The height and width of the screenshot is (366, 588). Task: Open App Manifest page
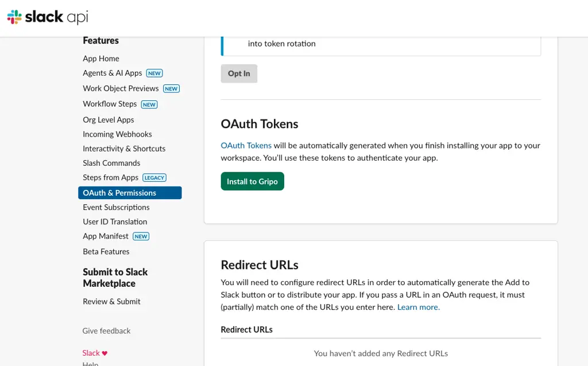tap(106, 236)
